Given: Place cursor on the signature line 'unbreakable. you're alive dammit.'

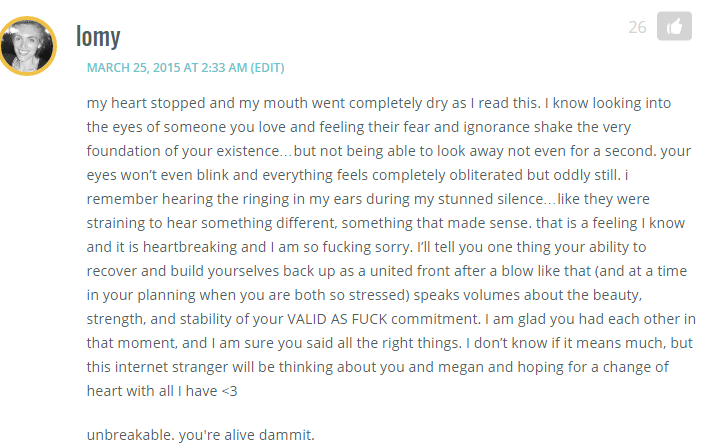Looking at the screenshot, I should pyautogui.click(x=200, y=435).
